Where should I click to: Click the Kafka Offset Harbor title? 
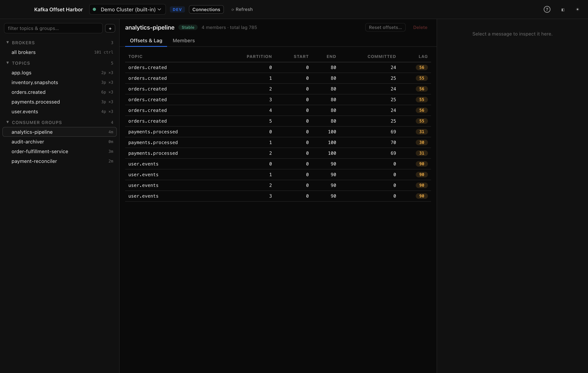[x=58, y=10]
